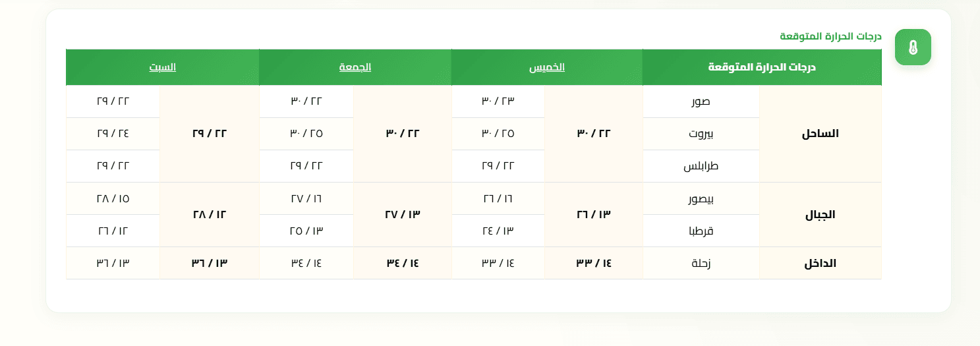This screenshot has height=346, width=980.
Task: Click Thursday's زحلة temperature ٣٣ / ١٤
Action: (x=498, y=263)
